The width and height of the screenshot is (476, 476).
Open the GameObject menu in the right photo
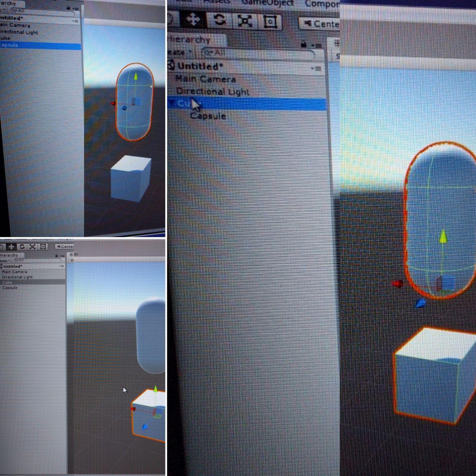[x=268, y=3]
